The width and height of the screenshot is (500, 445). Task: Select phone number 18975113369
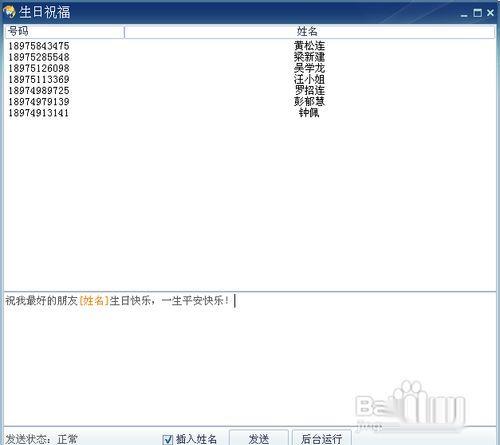click(39, 79)
